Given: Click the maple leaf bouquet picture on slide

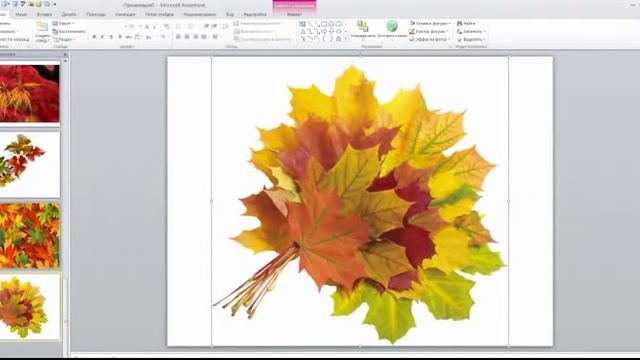Looking at the screenshot, I should [360, 201].
